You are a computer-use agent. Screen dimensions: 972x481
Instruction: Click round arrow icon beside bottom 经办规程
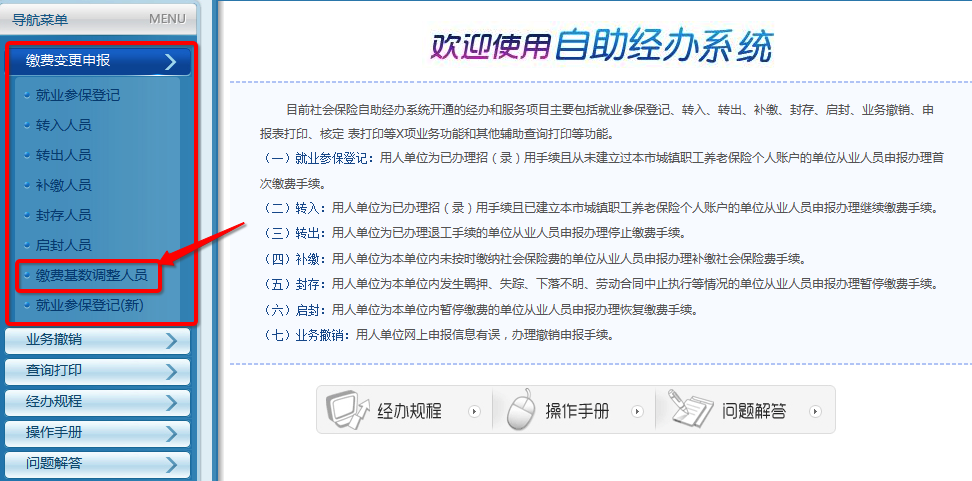pos(475,411)
